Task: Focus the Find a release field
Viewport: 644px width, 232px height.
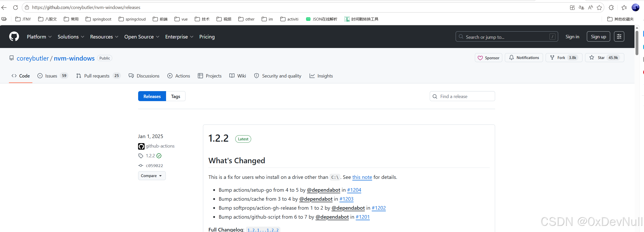Action: [x=462, y=96]
